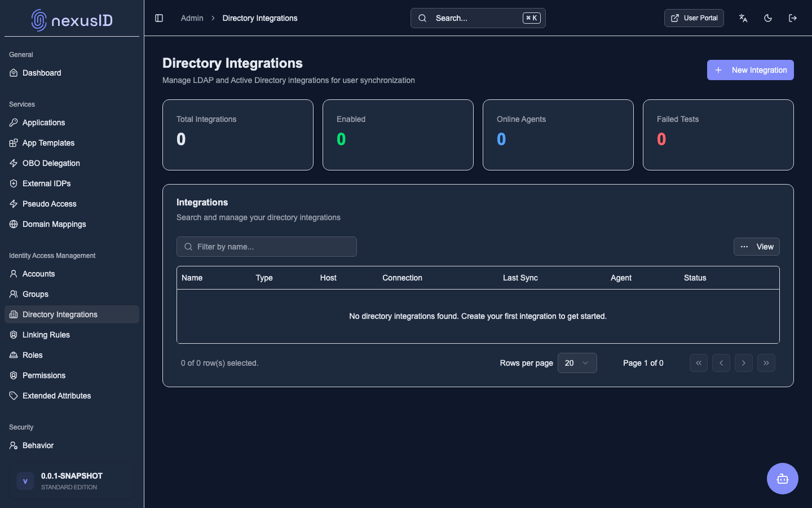The image size is (812, 508).
Task: Click the Pseudo Access sidebar label
Action: tap(50, 204)
